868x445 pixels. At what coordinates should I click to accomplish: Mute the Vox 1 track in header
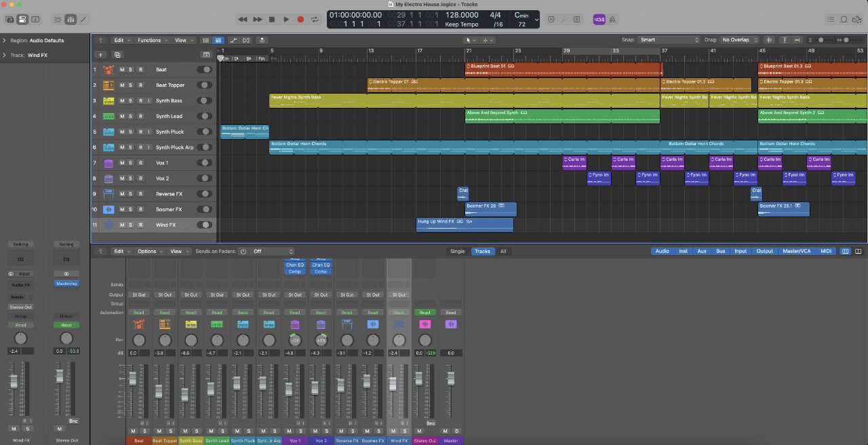click(122, 163)
